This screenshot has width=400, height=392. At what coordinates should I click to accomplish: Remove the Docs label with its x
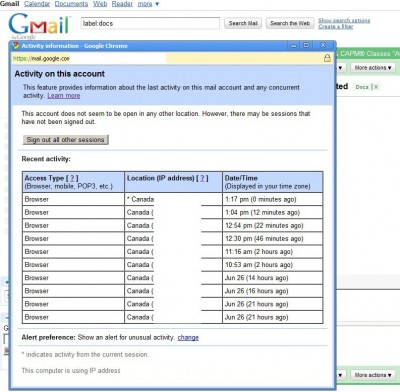point(376,87)
